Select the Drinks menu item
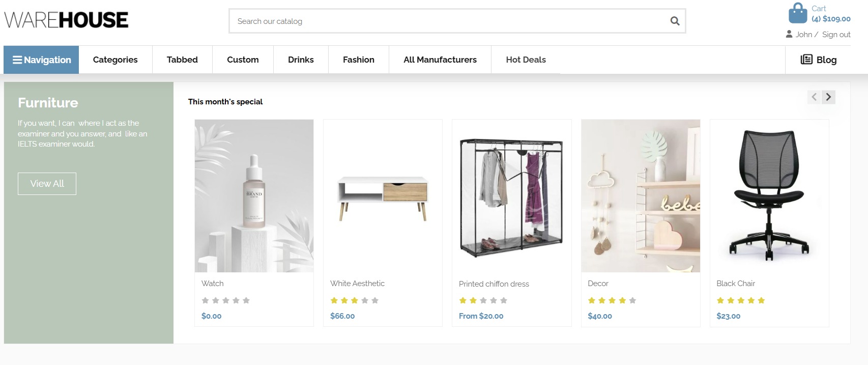Image resolution: width=868 pixels, height=365 pixels. pos(301,60)
